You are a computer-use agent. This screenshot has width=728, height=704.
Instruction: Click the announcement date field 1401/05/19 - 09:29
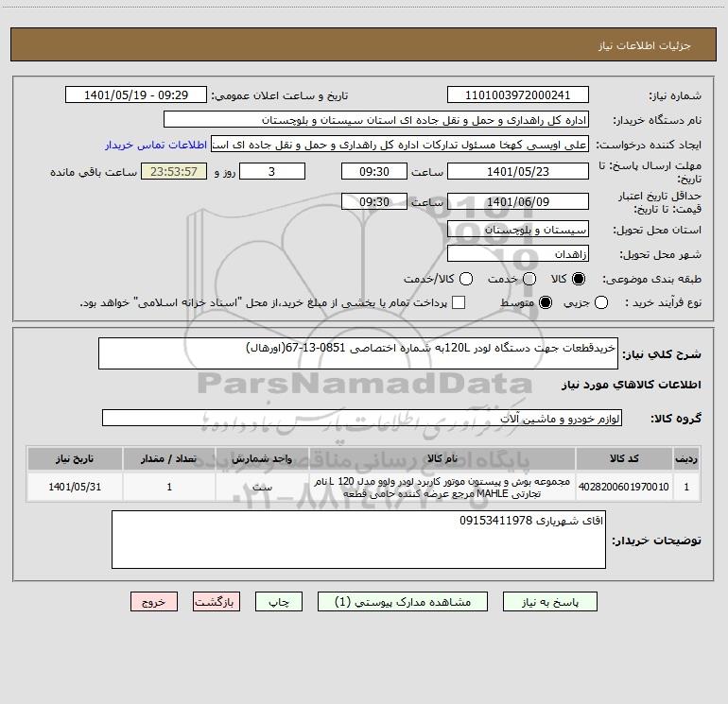tap(136, 94)
